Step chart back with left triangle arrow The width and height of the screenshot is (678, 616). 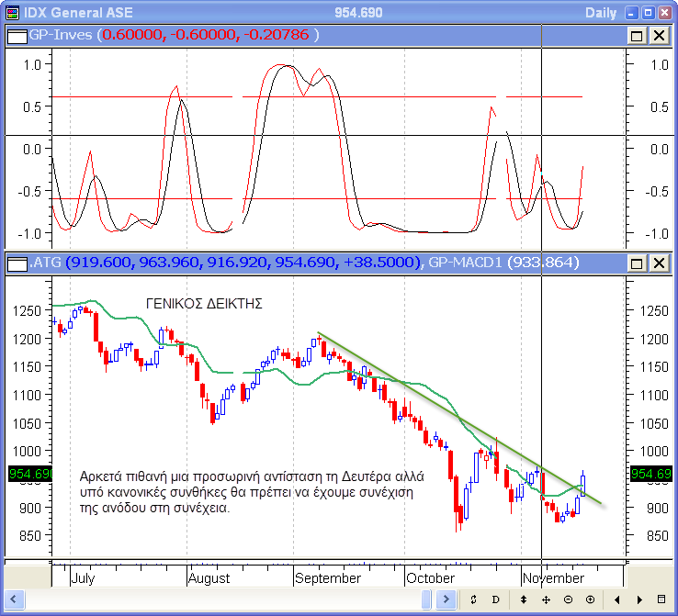[616, 599]
